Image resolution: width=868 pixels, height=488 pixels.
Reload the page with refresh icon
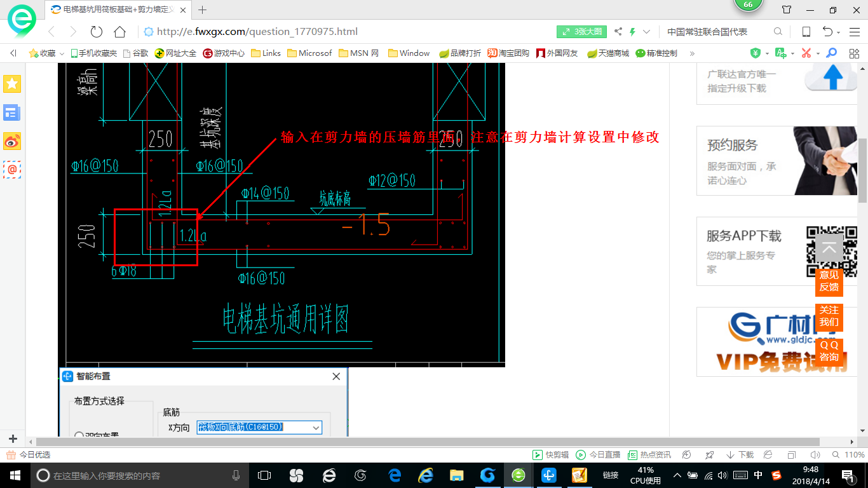coord(97,32)
